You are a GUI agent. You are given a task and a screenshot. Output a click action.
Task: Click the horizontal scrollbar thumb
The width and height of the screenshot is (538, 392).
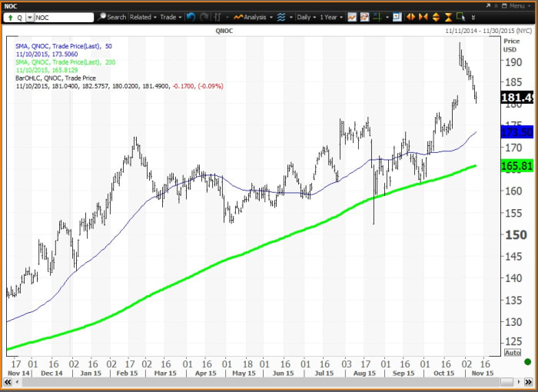tap(254, 380)
